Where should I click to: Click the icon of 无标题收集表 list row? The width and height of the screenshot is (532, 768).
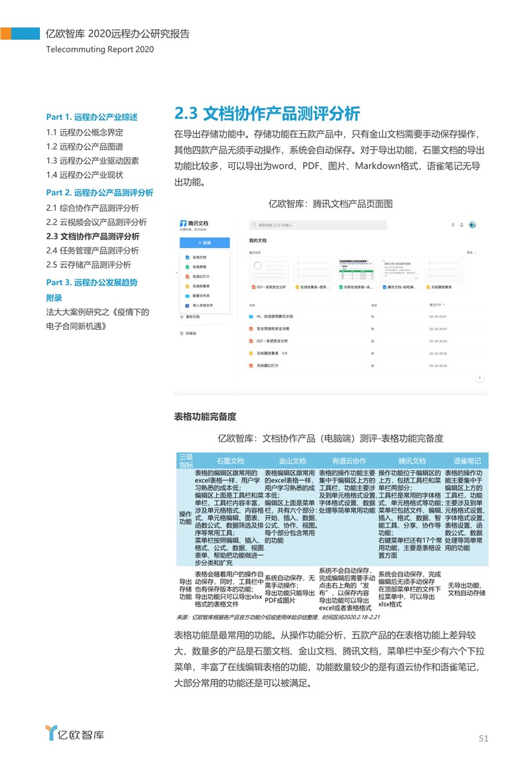click(252, 353)
